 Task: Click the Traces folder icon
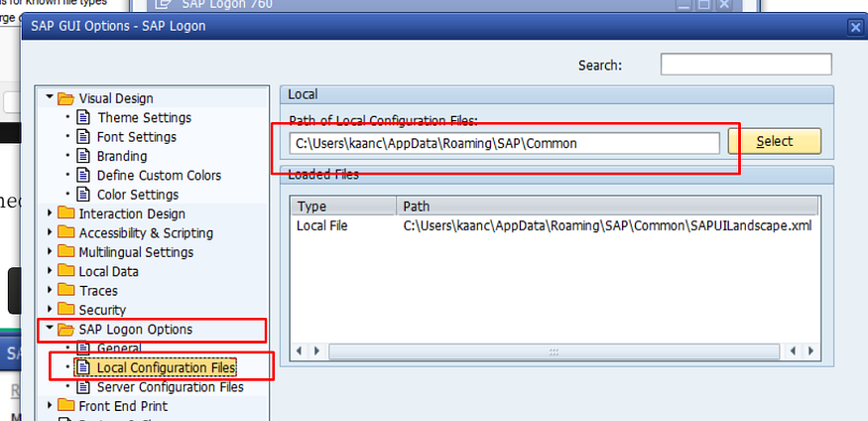point(65,290)
